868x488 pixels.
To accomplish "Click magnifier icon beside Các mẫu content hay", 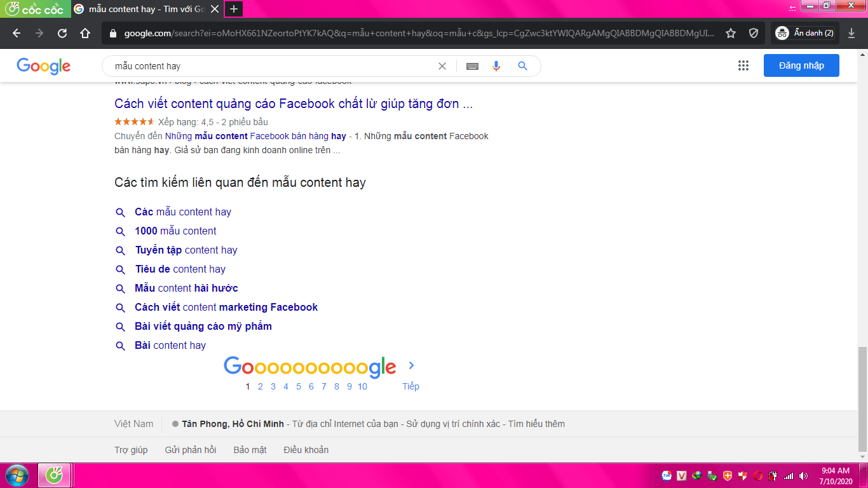I will 120,212.
